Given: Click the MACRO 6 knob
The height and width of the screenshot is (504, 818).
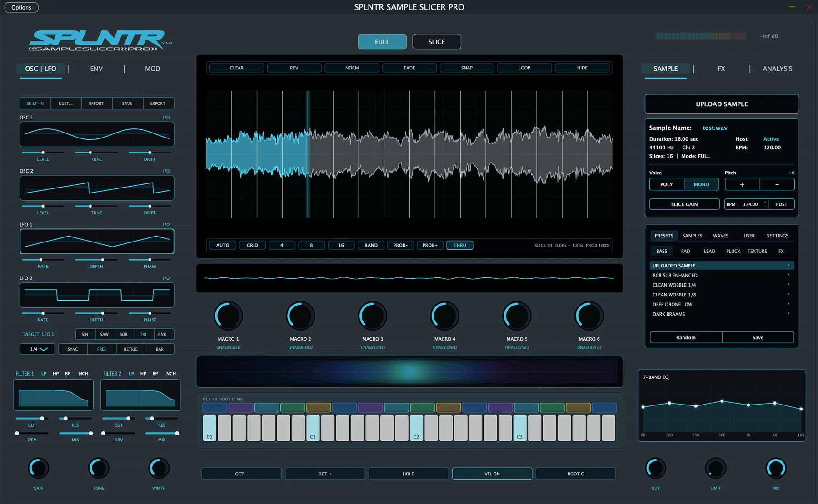Looking at the screenshot, I should (589, 316).
